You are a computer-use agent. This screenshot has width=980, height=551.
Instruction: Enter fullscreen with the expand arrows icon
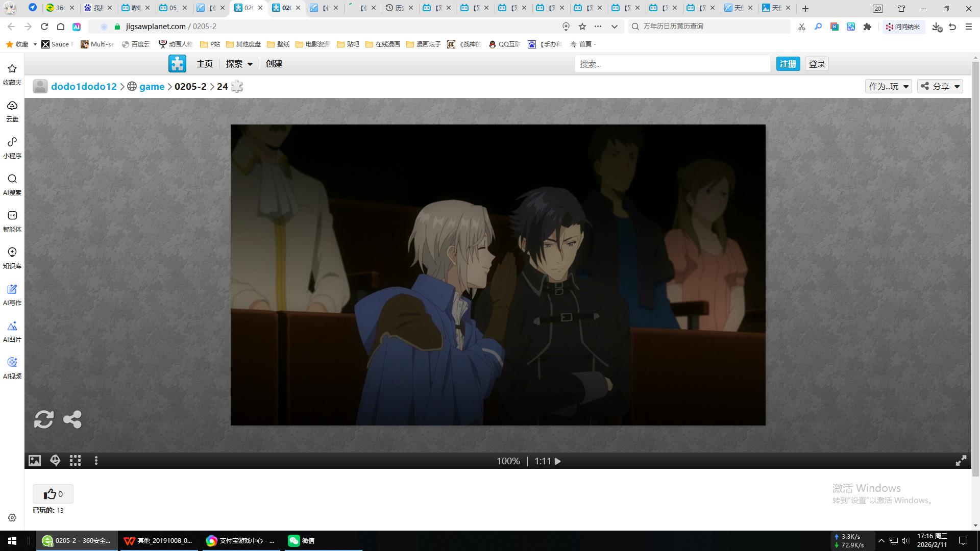tap(961, 461)
